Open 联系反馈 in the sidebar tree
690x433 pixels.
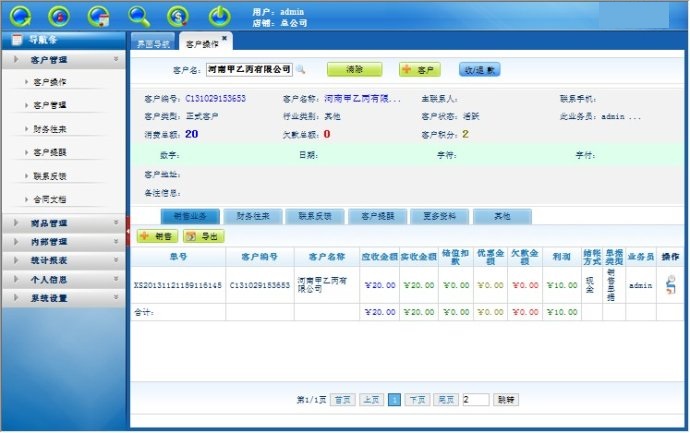(50, 176)
